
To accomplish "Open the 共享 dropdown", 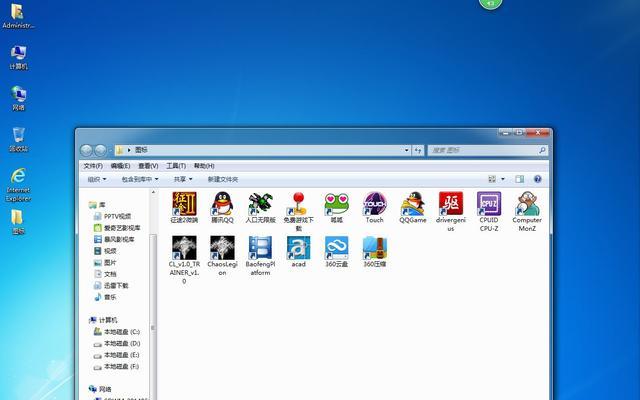I will pyautogui.click(x=183, y=179).
